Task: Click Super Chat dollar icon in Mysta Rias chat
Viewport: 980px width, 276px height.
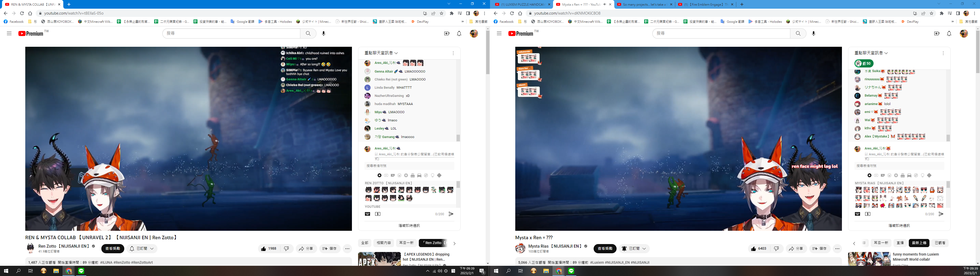Action: pyautogui.click(x=867, y=214)
